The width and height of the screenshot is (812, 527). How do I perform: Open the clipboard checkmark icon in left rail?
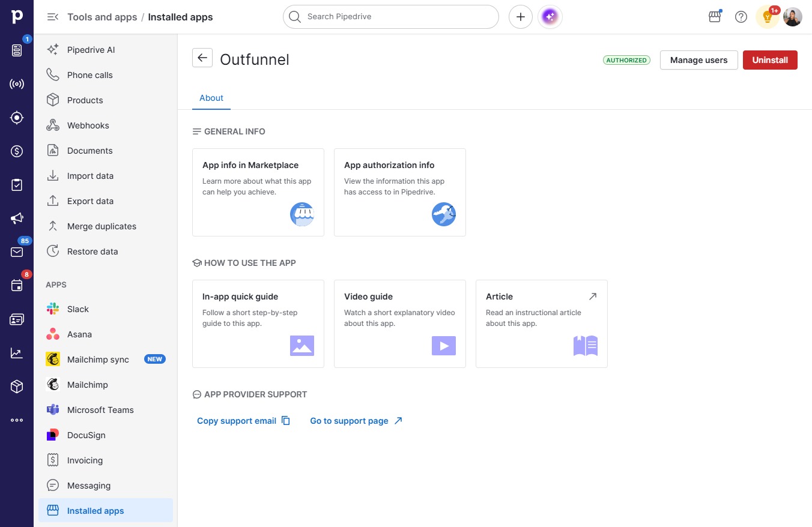coord(17,185)
